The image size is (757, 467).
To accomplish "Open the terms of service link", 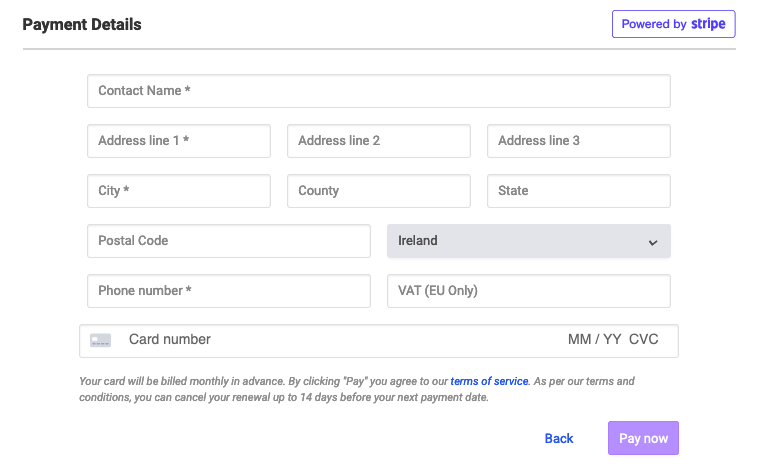I will (489, 382).
